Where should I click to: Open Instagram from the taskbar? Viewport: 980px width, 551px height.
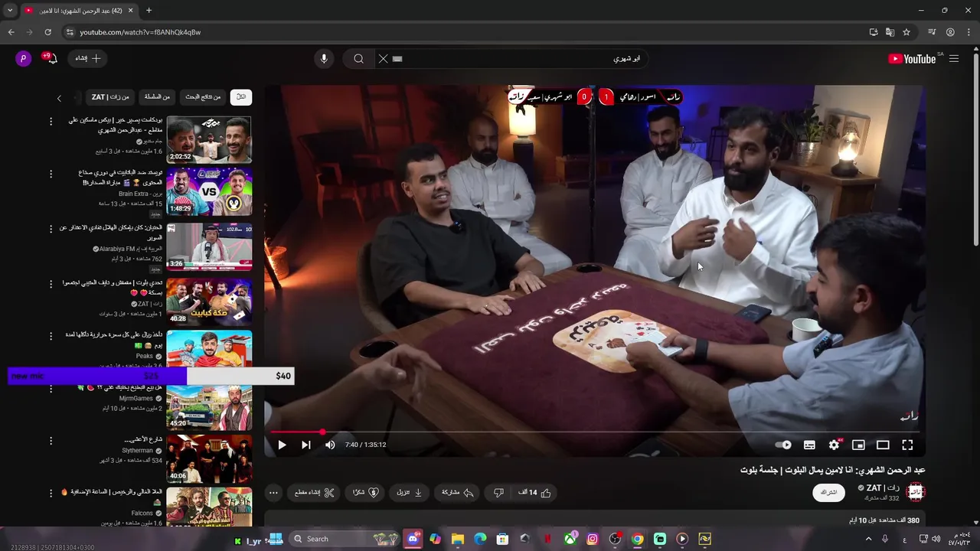tap(593, 539)
